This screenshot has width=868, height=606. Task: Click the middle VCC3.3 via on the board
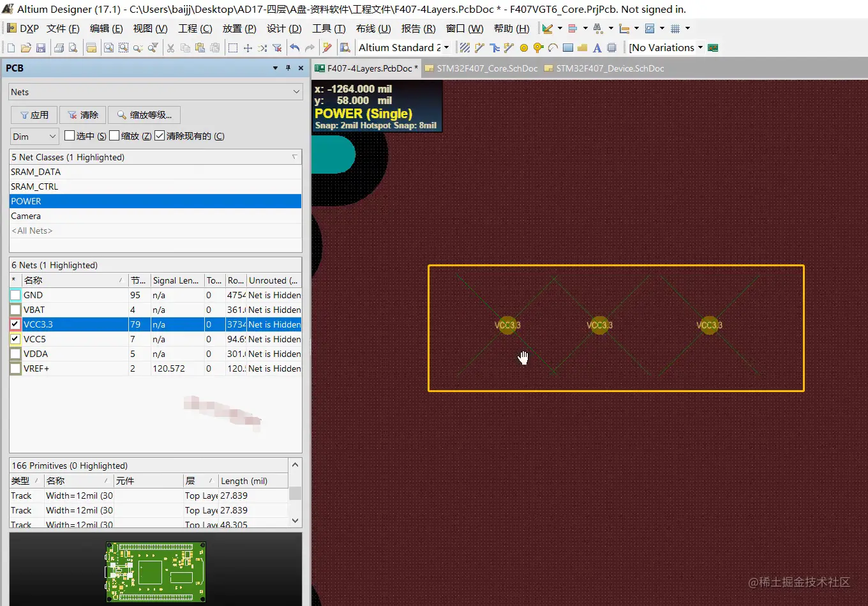[x=599, y=325]
